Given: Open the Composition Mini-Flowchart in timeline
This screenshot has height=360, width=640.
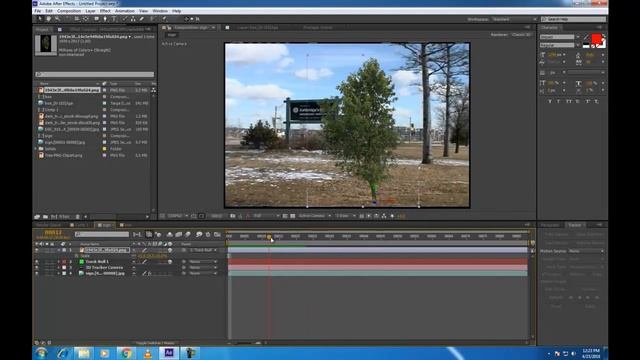Looking at the screenshot, I should [137, 234].
